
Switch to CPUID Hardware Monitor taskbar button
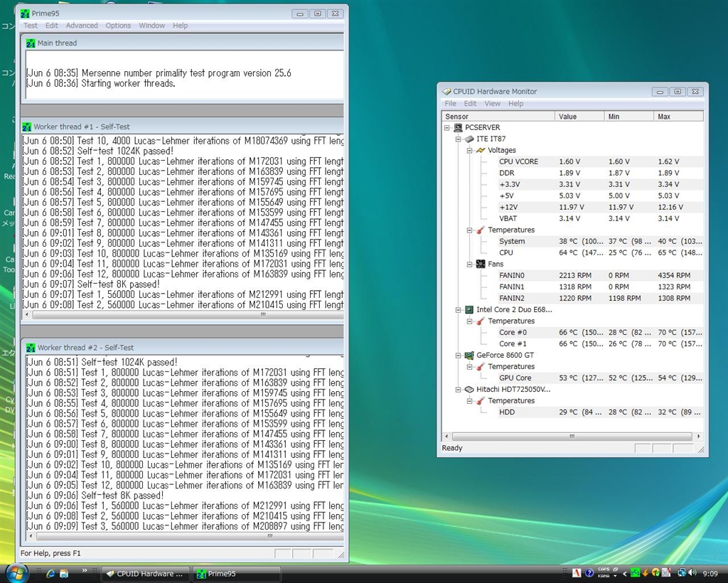[x=146, y=574]
